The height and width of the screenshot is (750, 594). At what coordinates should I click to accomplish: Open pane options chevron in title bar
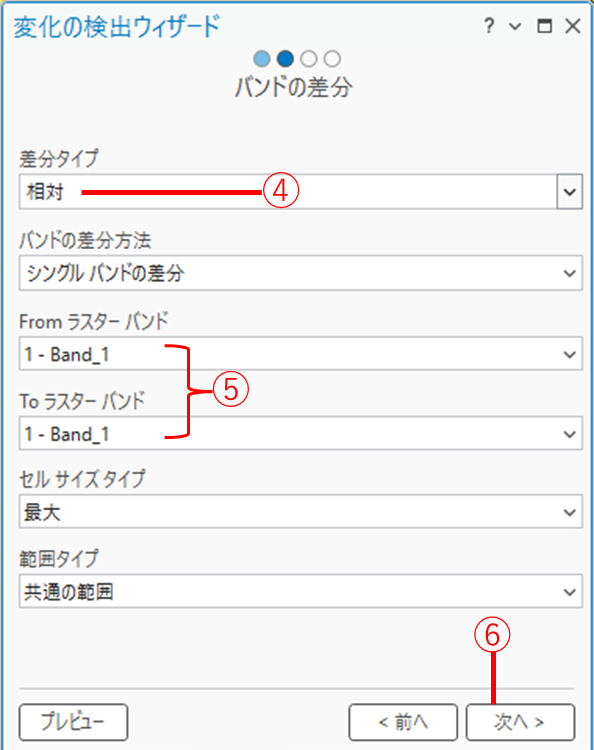coord(515,26)
